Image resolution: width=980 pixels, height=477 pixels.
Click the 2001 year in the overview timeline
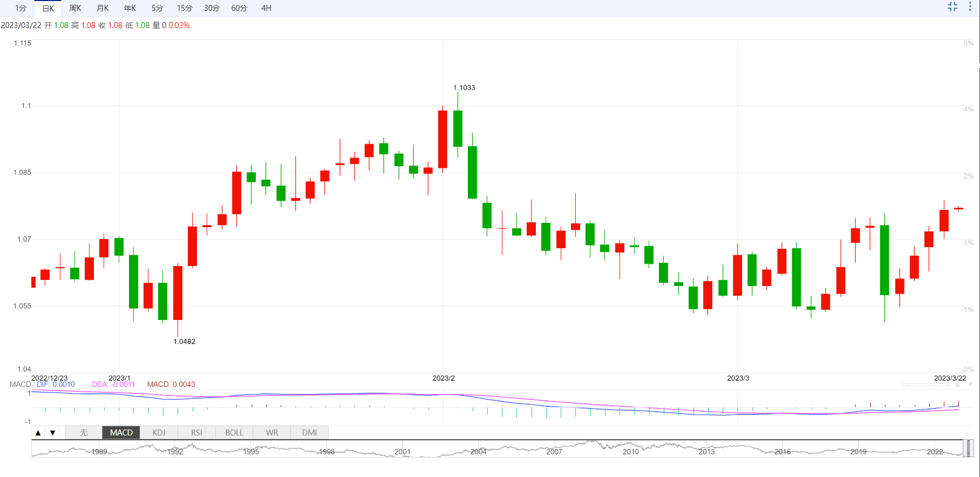(x=403, y=452)
